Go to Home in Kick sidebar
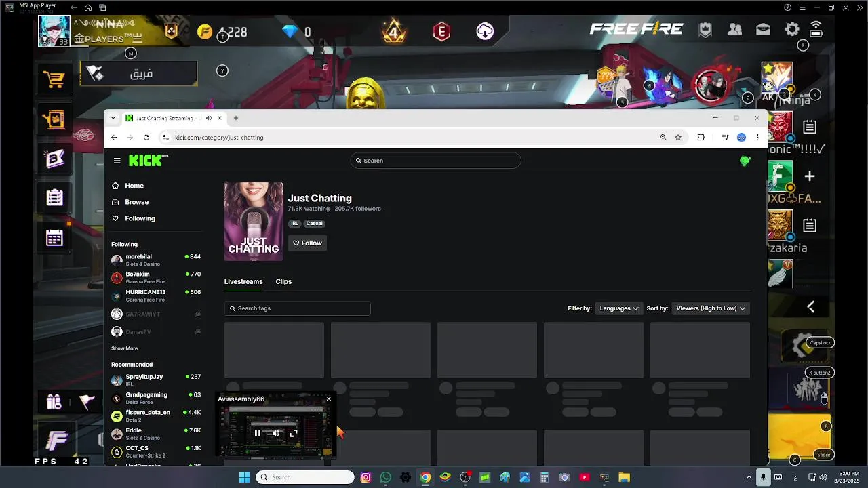The image size is (868, 488). (x=134, y=186)
